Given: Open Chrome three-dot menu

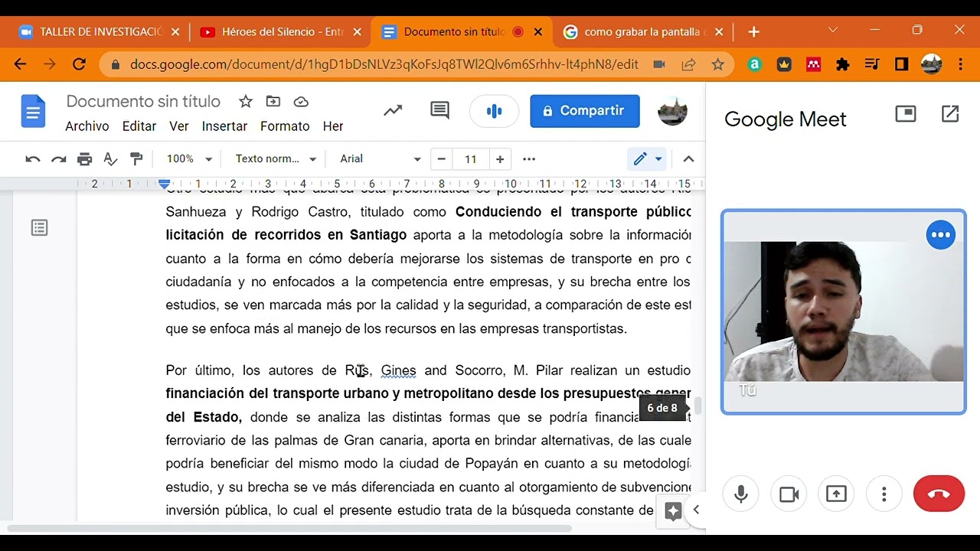Looking at the screenshot, I should pyautogui.click(x=961, y=65).
